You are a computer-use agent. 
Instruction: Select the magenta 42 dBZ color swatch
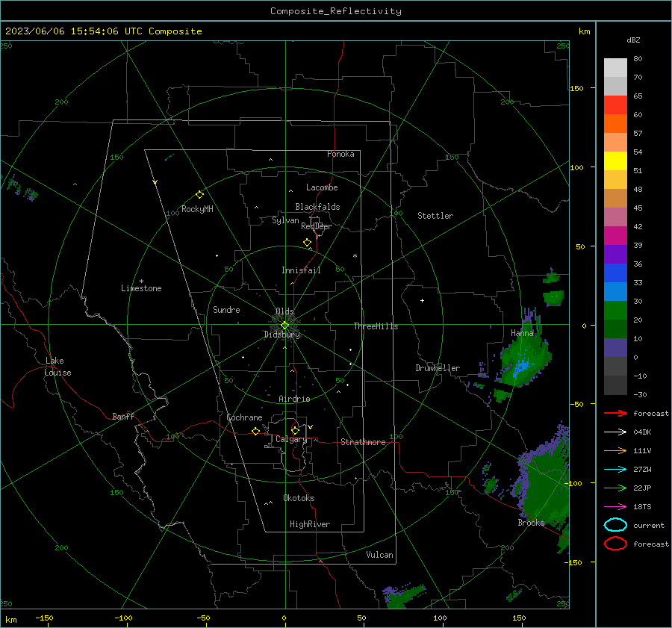point(615,235)
